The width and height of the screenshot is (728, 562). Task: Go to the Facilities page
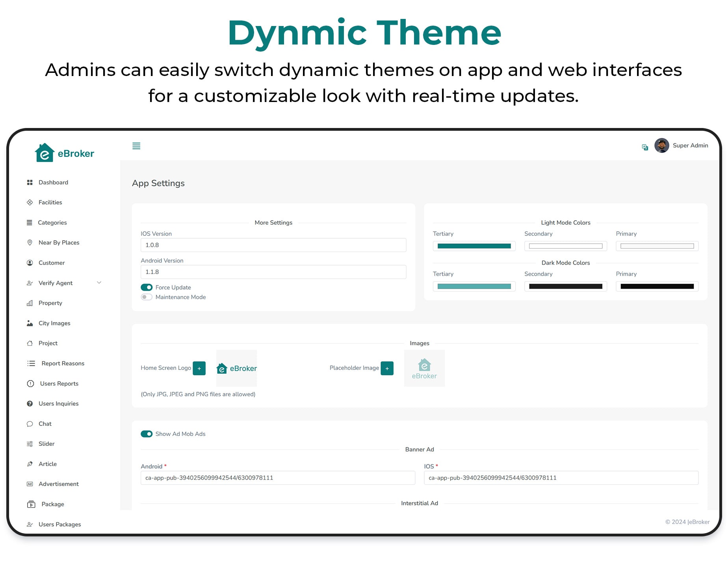pos(50,202)
